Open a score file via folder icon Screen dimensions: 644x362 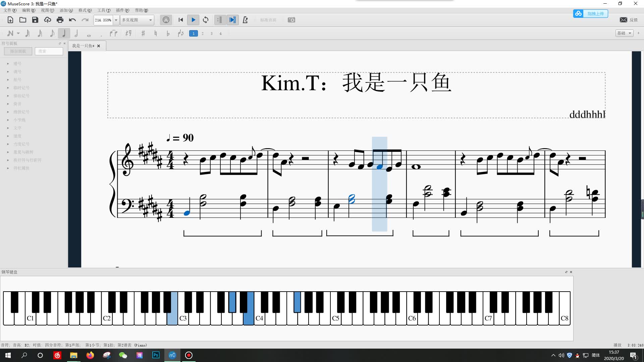(23, 20)
